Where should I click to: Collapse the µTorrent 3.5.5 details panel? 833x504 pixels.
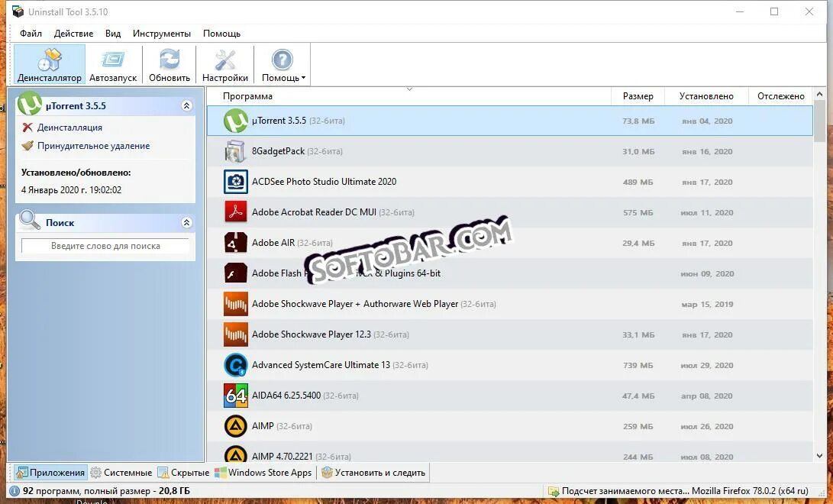186,105
